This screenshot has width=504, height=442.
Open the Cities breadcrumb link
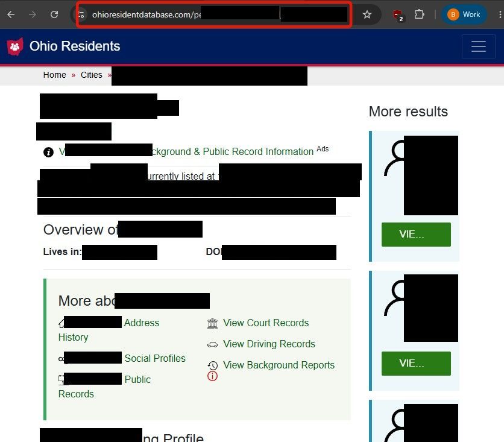(91, 75)
